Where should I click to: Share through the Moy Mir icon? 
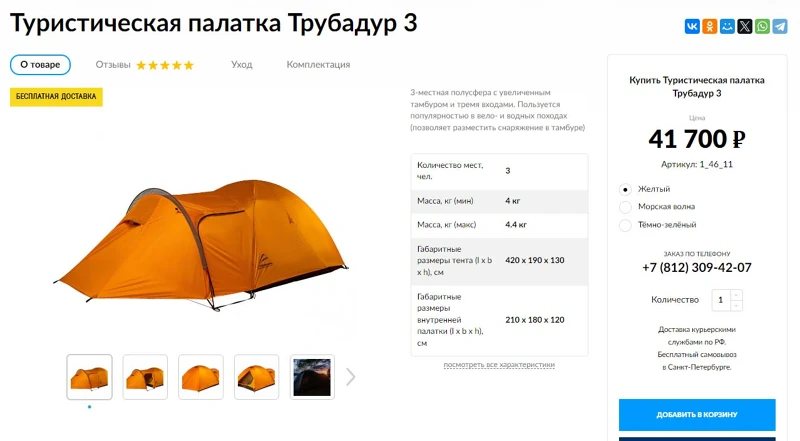coord(727,26)
